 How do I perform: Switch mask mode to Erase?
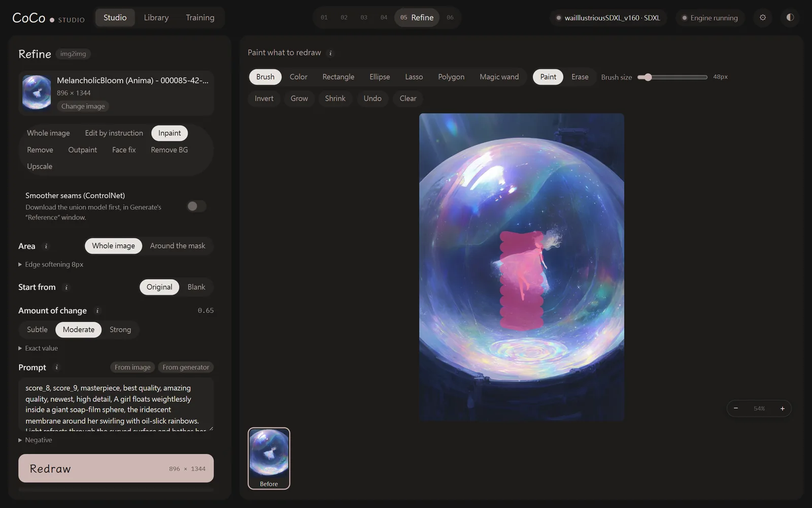point(580,77)
